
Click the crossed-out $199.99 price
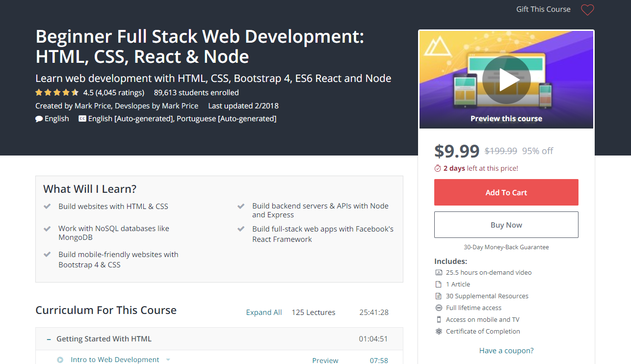coord(501,151)
